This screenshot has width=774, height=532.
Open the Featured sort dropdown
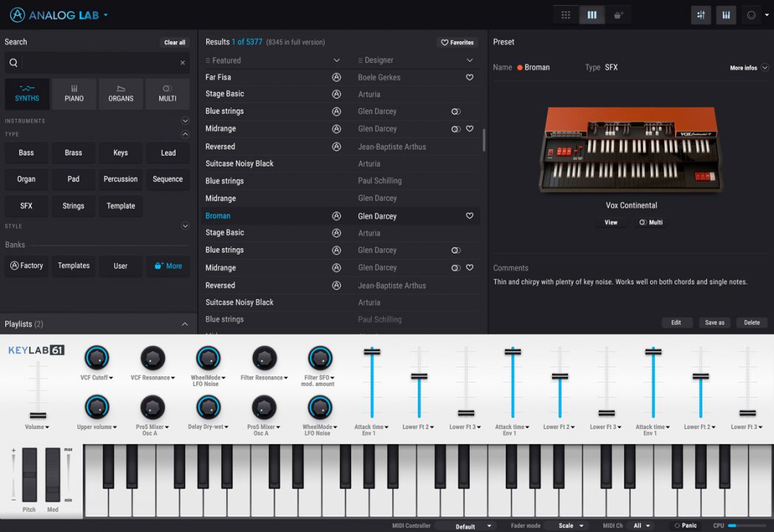(337, 60)
